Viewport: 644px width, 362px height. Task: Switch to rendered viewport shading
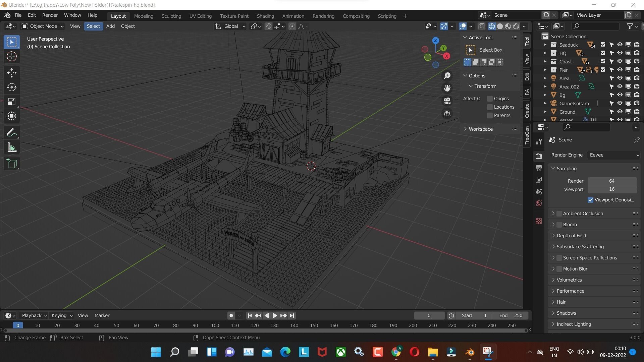[516, 26]
